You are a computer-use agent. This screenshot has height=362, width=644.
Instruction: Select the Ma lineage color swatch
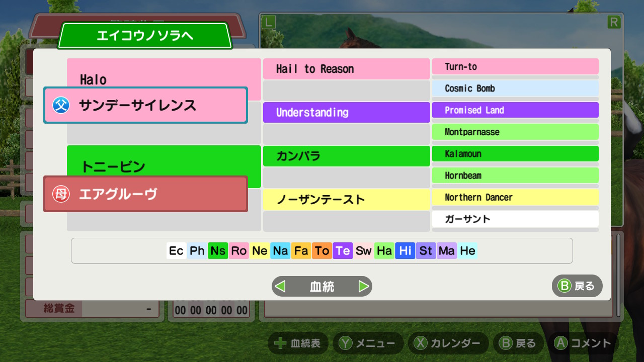click(447, 251)
